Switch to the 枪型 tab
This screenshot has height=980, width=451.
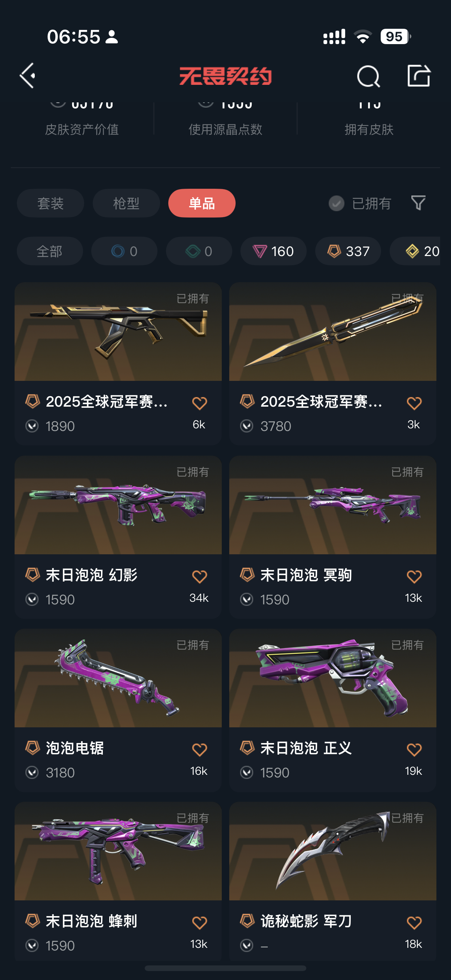pos(126,203)
